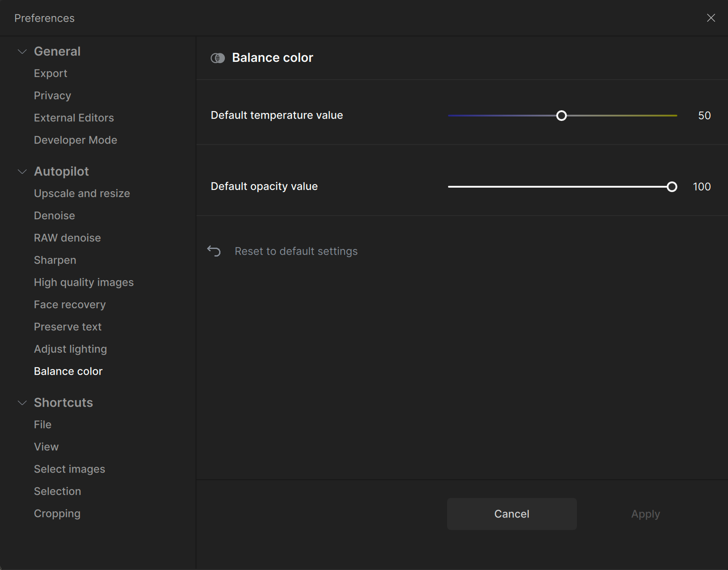Select Balance color in sidebar
The image size is (728, 570).
pyautogui.click(x=68, y=371)
